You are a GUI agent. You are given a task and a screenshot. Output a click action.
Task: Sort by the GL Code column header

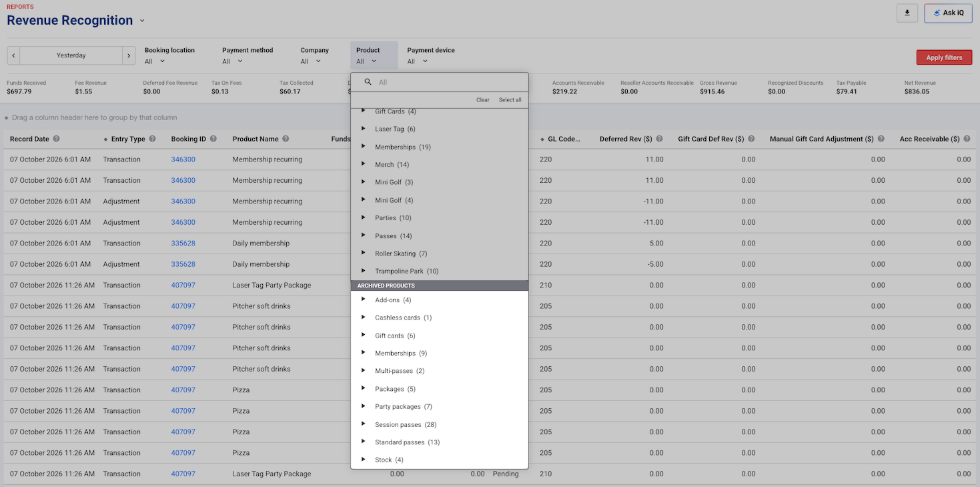pyautogui.click(x=564, y=139)
